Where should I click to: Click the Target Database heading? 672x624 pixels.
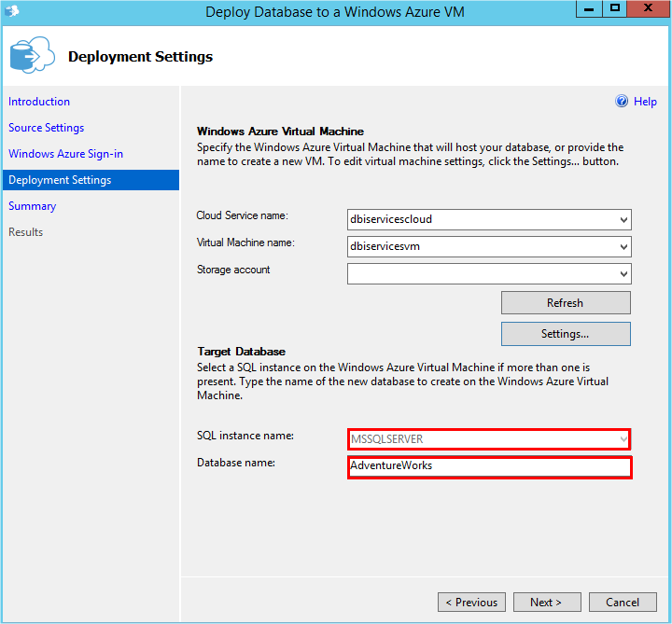242,352
